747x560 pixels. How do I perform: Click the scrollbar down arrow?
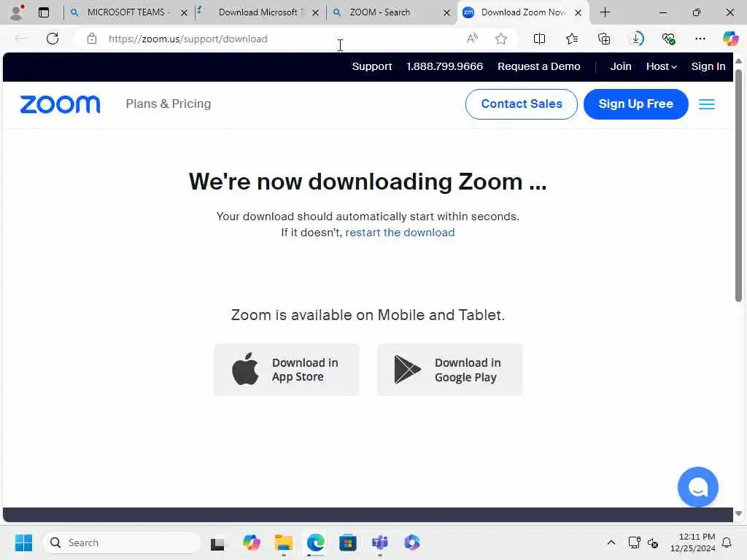pyautogui.click(x=738, y=513)
